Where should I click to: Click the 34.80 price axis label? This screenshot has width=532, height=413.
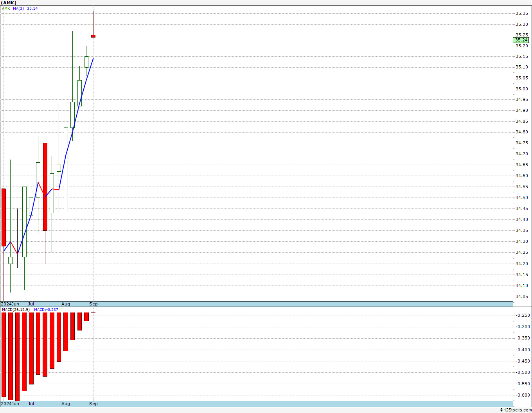click(521, 132)
